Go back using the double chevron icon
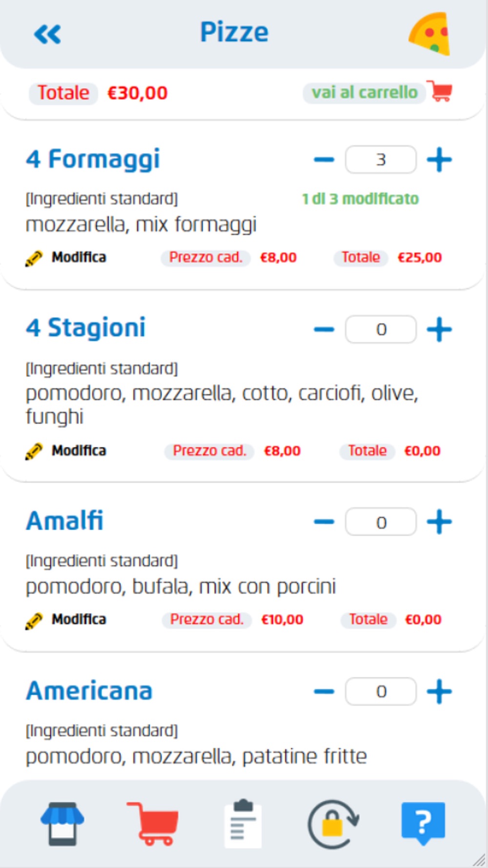The height and width of the screenshot is (868, 488). pos(47,34)
